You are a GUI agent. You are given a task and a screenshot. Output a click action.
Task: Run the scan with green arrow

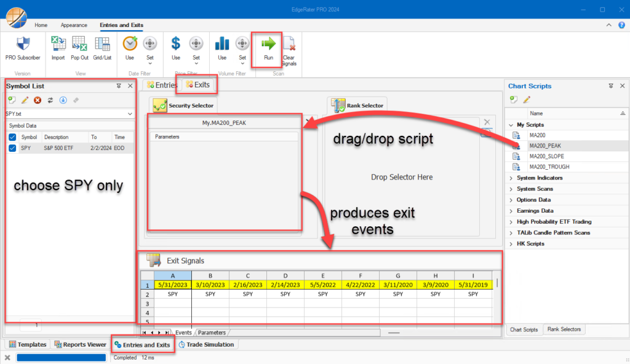tap(268, 44)
